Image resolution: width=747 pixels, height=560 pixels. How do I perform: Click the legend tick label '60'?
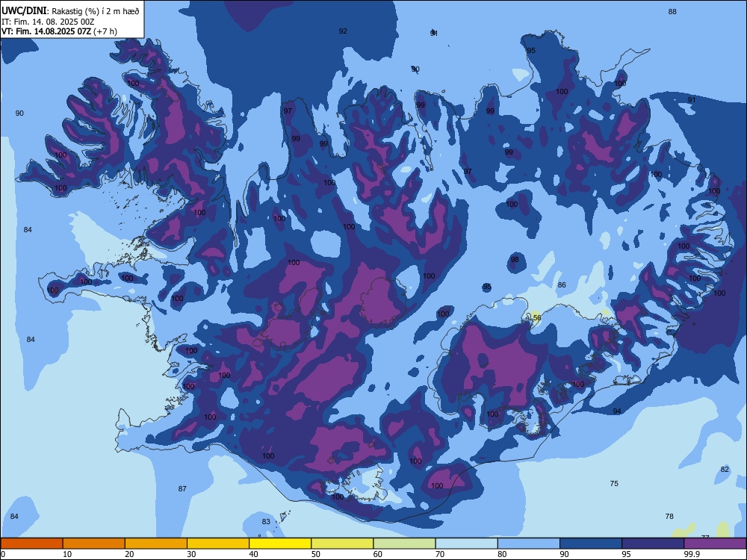(378, 554)
